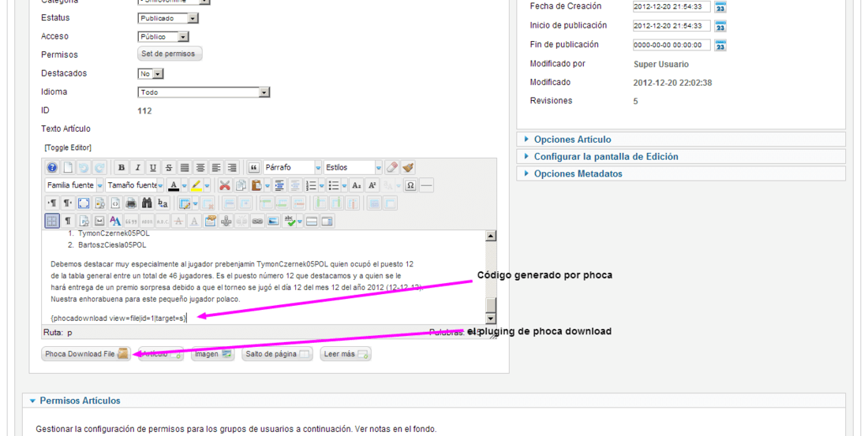
Task: Insert image via editor image icon
Action: 273,222
